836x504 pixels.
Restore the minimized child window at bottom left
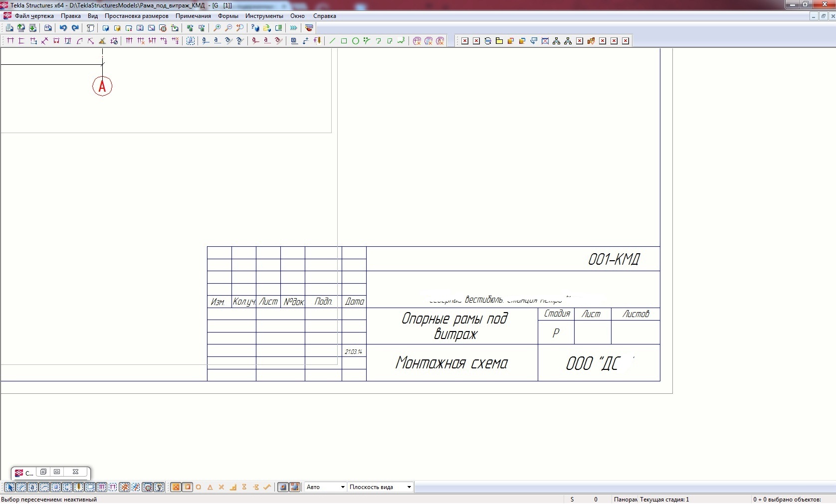tap(44, 472)
